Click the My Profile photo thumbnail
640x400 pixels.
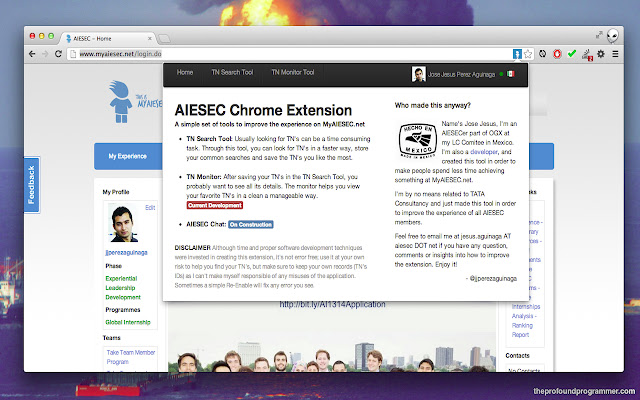pos(123,224)
